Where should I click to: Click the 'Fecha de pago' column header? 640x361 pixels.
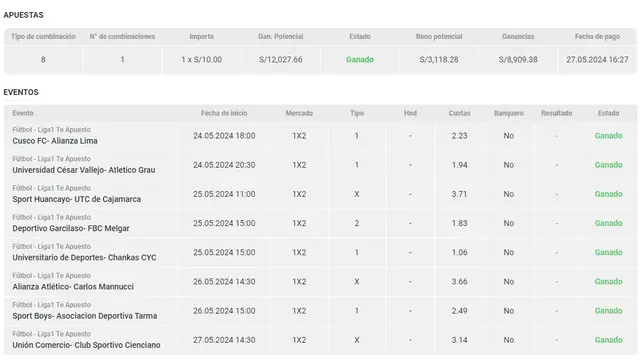(597, 36)
